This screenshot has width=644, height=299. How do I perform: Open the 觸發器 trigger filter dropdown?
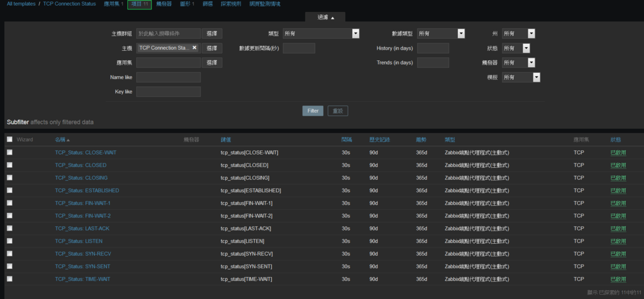[518, 62]
